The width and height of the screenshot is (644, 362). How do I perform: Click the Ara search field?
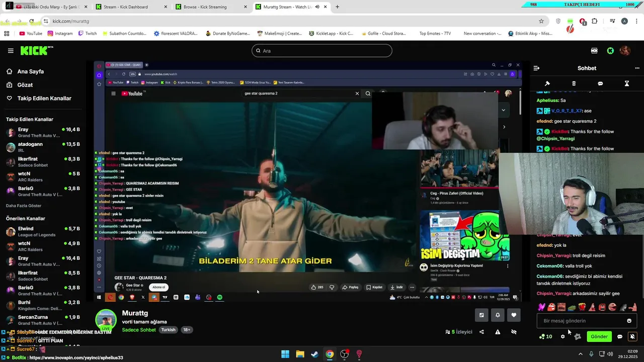[322, 51]
